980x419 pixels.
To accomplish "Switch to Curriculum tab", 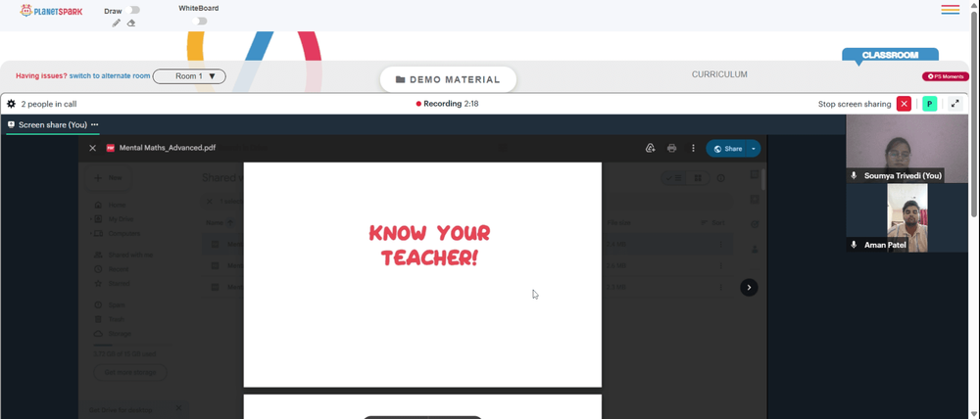I will (719, 74).
